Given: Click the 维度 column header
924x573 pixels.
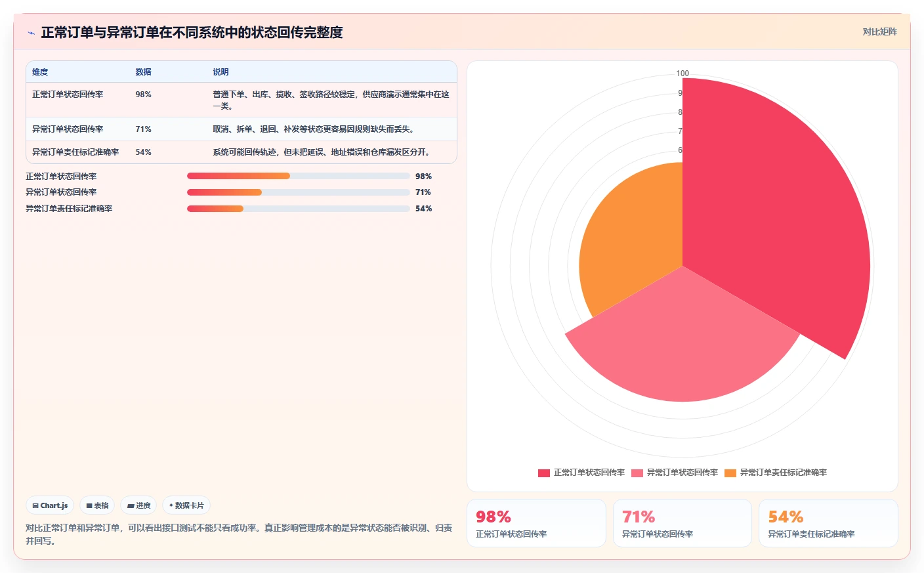Looking at the screenshot, I should [40, 72].
